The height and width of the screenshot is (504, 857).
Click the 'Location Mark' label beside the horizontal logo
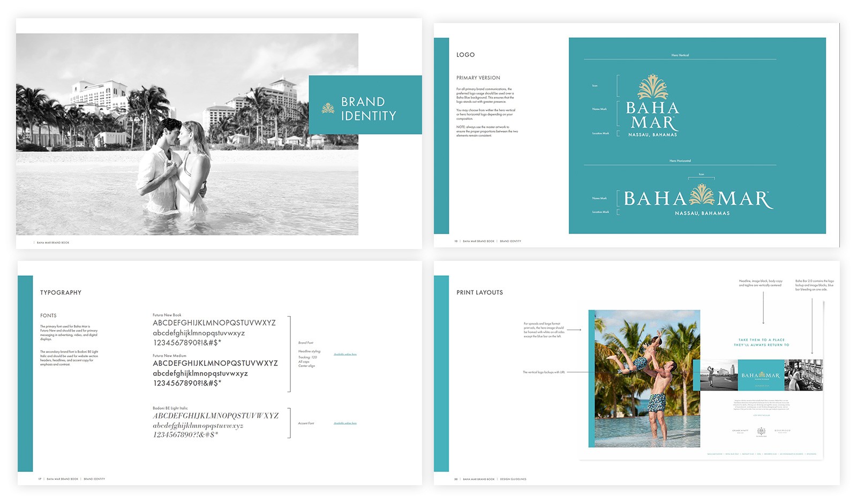(x=600, y=212)
